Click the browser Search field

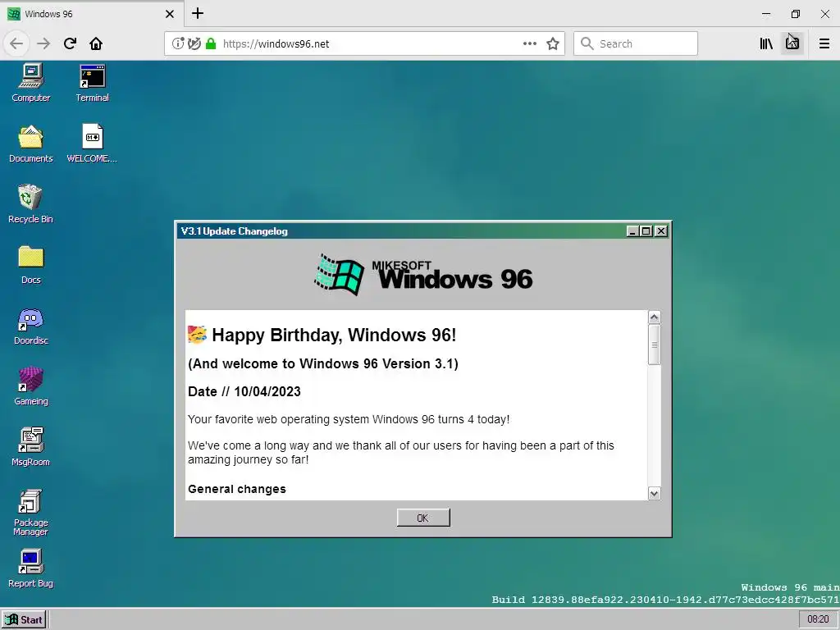pos(636,43)
